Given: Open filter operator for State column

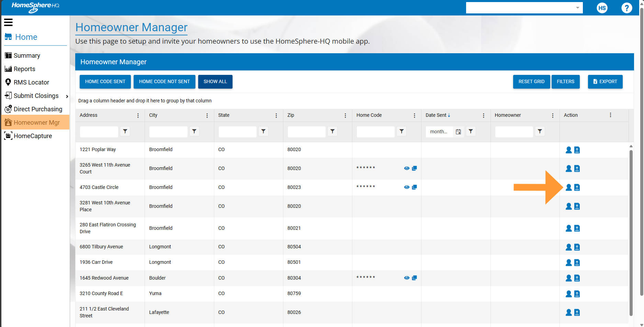Looking at the screenshot, I should (x=263, y=131).
